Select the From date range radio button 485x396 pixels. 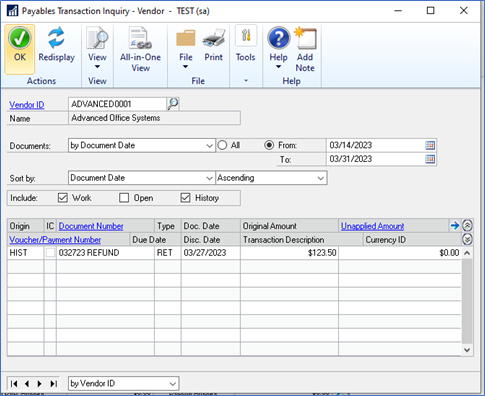tap(269, 145)
